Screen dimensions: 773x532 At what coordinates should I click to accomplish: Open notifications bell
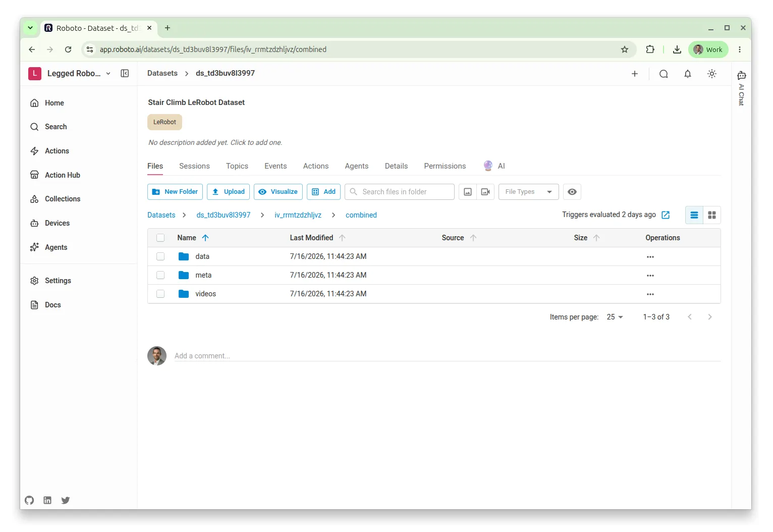(x=688, y=74)
